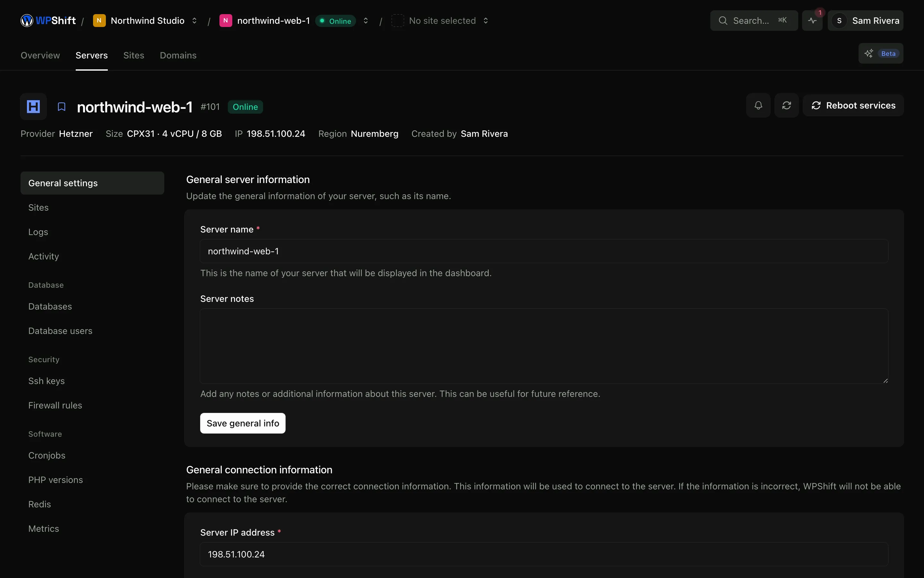The image size is (924, 578).
Task: Click the Sam Rivera S avatar
Action: click(x=839, y=21)
